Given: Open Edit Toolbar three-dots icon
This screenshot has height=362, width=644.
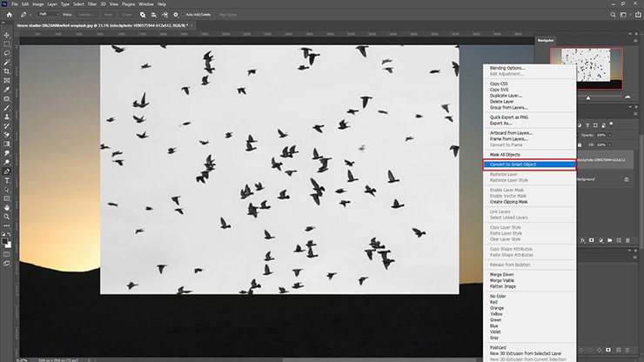Looking at the screenshot, I should (x=7, y=226).
